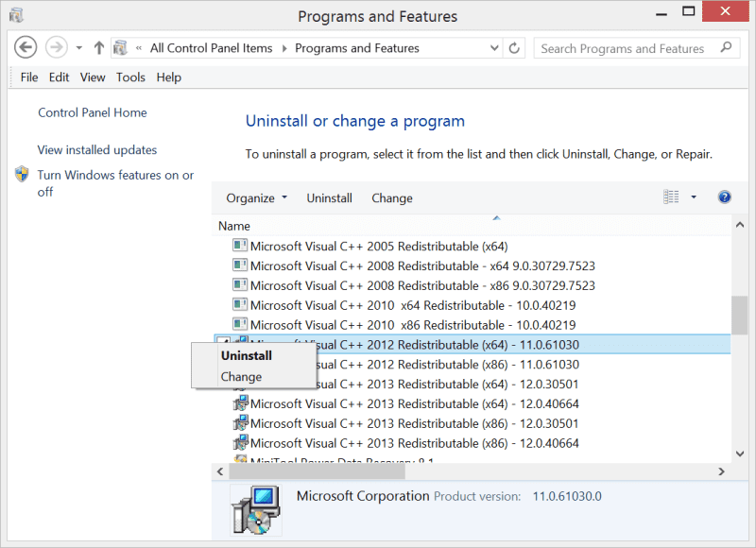Click the Control Panel icon in the address bar
The width and height of the screenshot is (756, 548).
[120, 48]
